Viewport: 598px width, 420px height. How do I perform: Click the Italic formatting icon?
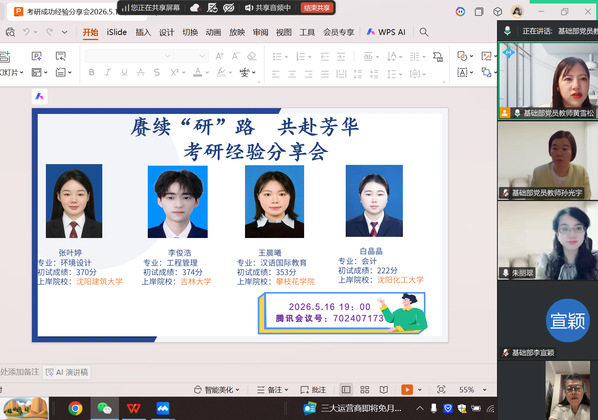(108, 72)
